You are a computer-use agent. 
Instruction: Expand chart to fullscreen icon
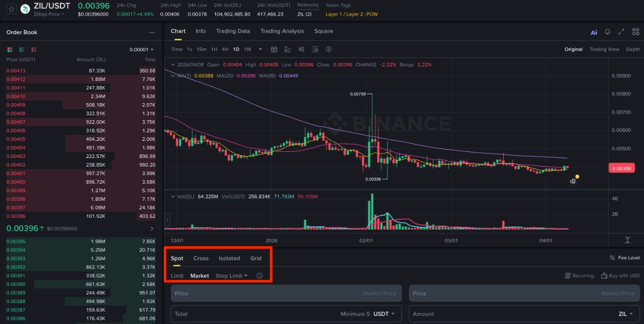click(x=621, y=32)
